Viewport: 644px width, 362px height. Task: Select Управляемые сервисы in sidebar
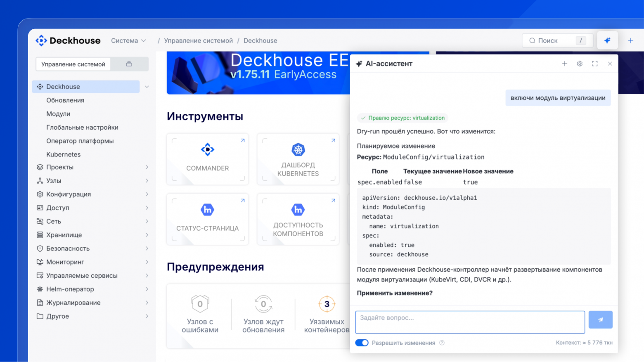(x=82, y=275)
